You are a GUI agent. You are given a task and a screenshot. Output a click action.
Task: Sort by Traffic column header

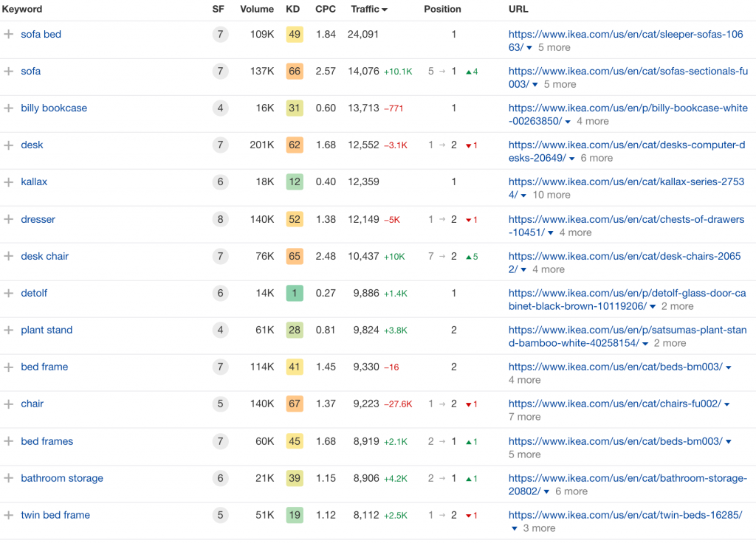(x=369, y=9)
